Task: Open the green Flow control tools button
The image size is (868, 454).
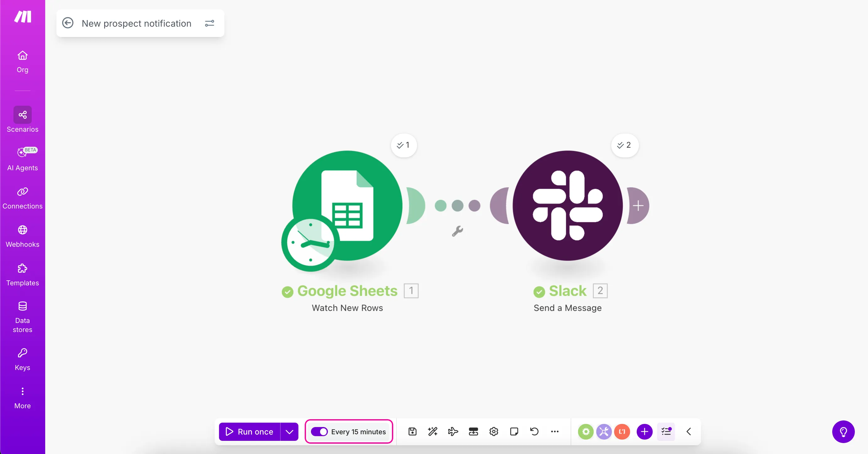Action: click(586, 431)
